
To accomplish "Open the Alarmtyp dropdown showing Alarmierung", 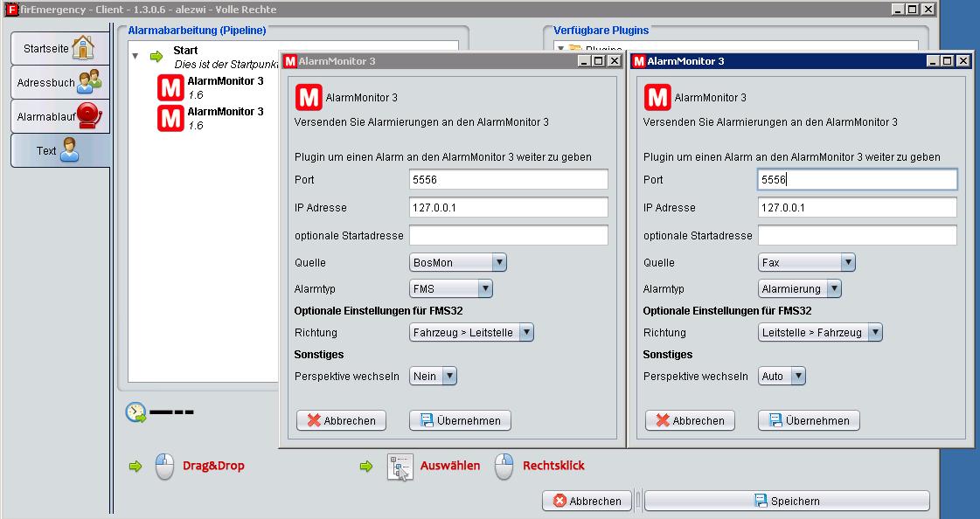I will 799,288.
